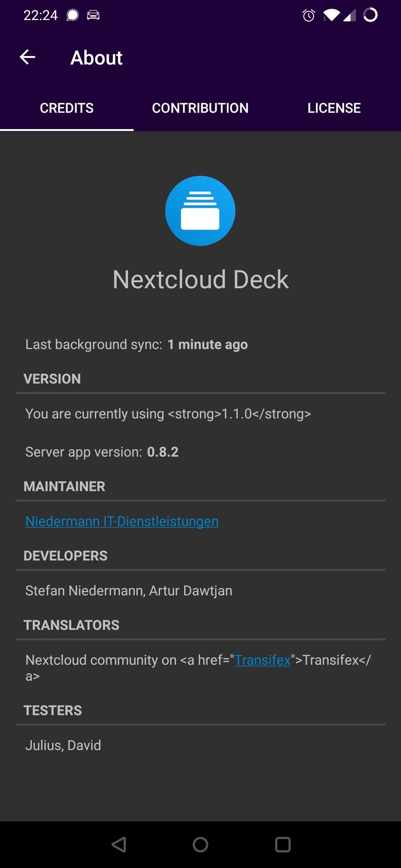
Task: Open the Transifex hyperlink
Action: tap(262, 660)
